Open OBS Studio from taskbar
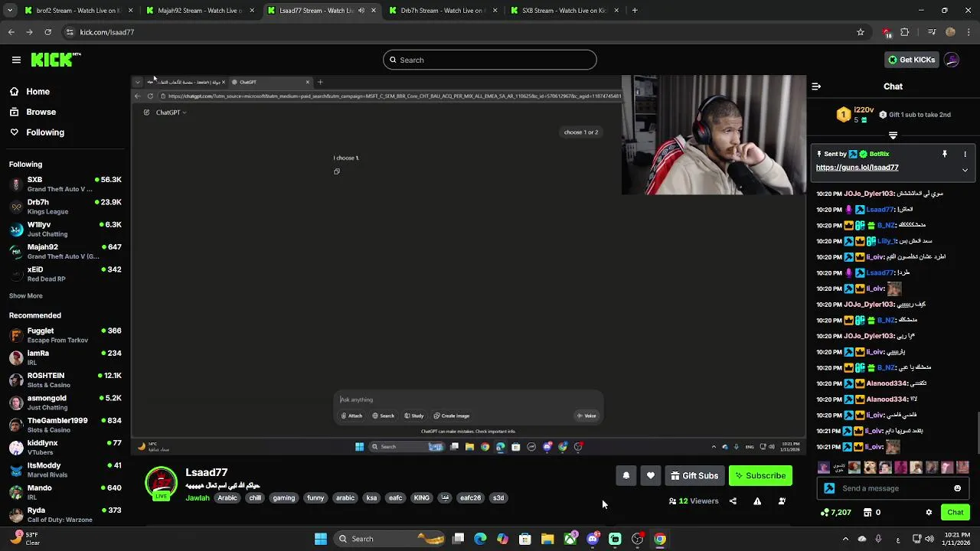Viewport: 980px width, 551px height. click(x=637, y=539)
